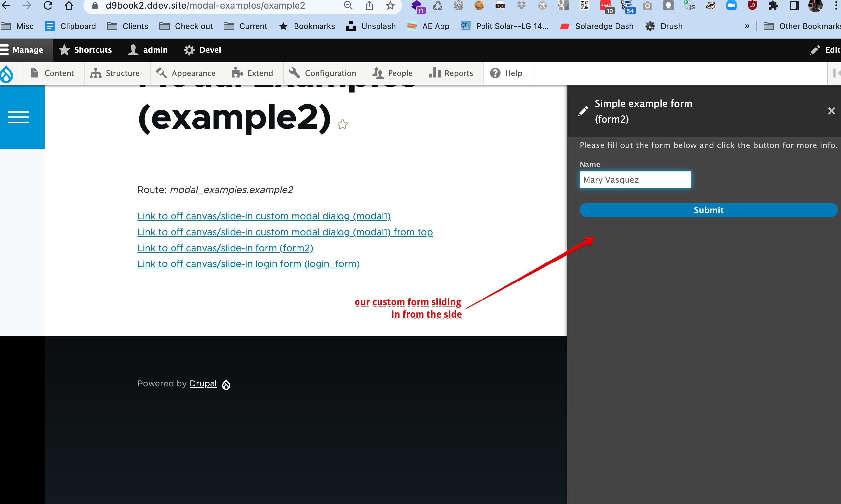The image size is (841, 504).
Task: Close the off-canvas form2 dialog
Action: [831, 111]
